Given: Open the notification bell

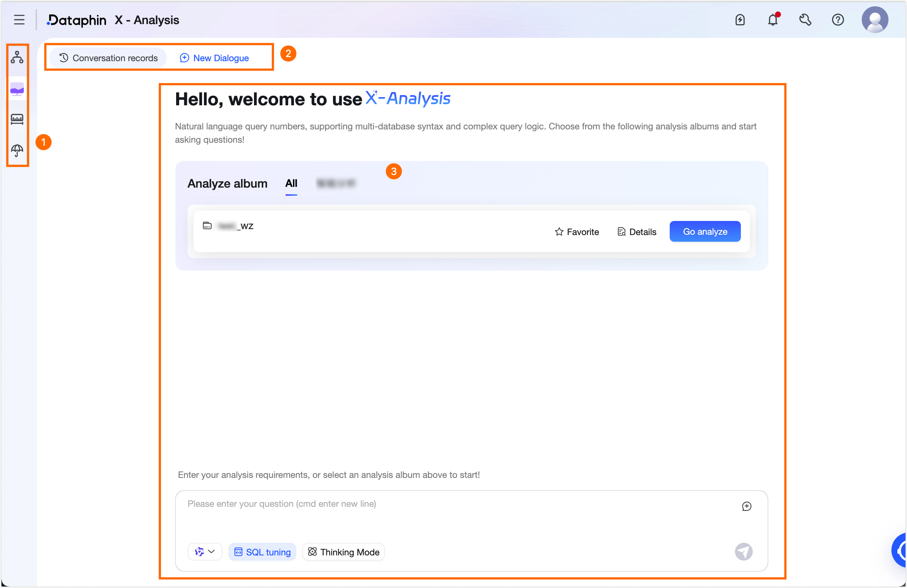Looking at the screenshot, I should [772, 20].
